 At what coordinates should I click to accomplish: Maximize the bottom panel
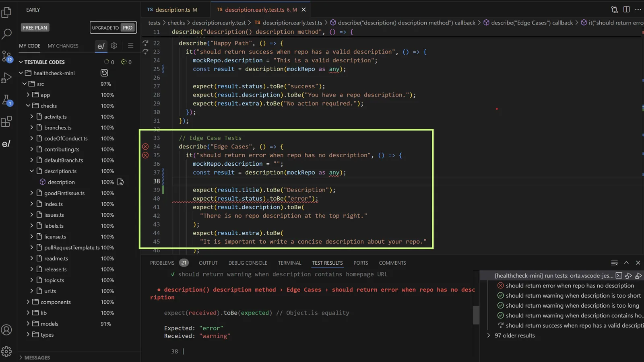(626, 263)
